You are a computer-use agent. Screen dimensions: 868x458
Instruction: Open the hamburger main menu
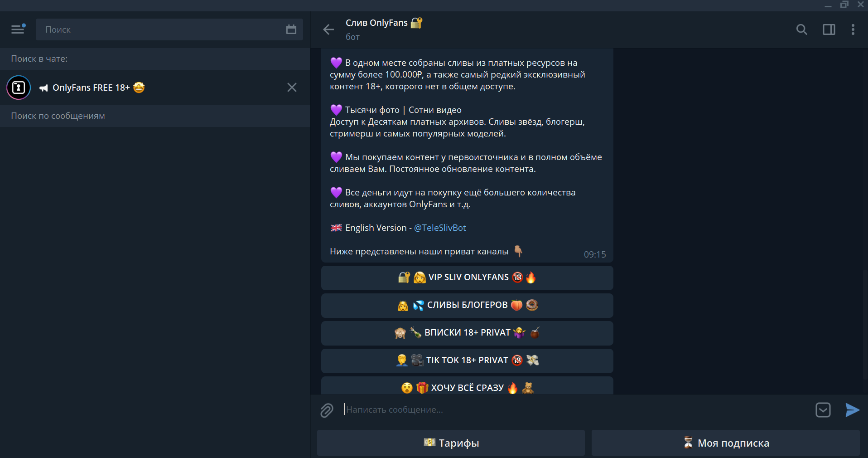pyautogui.click(x=18, y=29)
